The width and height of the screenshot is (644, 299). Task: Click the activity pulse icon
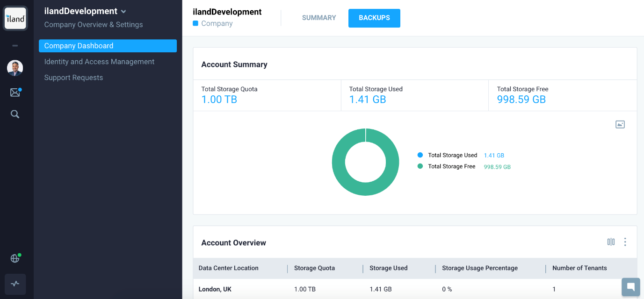click(x=15, y=284)
